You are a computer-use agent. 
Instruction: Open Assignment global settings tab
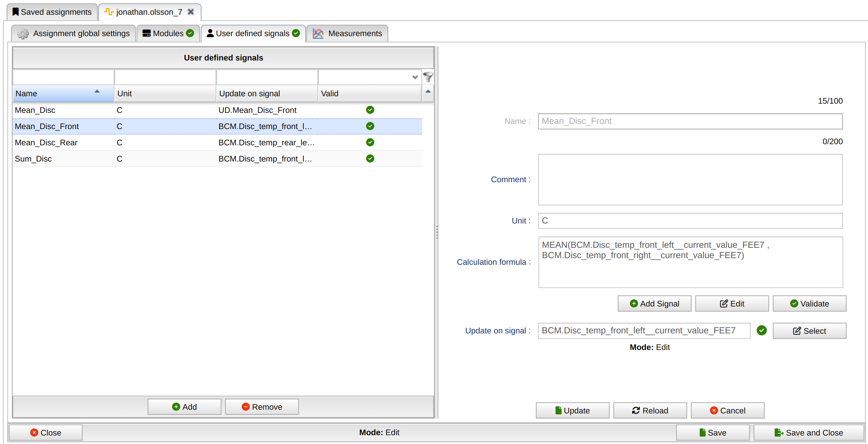74,34
